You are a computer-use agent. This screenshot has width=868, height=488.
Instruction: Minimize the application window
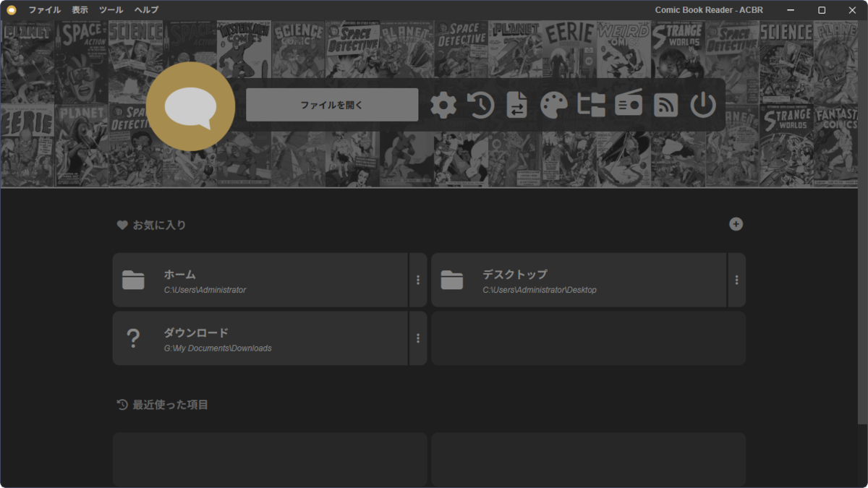click(x=791, y=10)
